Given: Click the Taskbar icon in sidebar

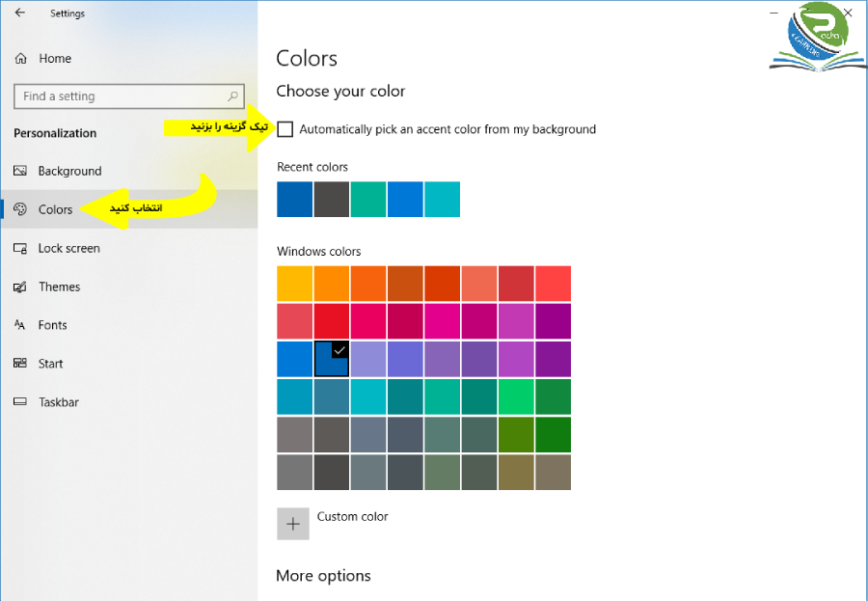Looking at the screenshot, I should pos(20,401).
